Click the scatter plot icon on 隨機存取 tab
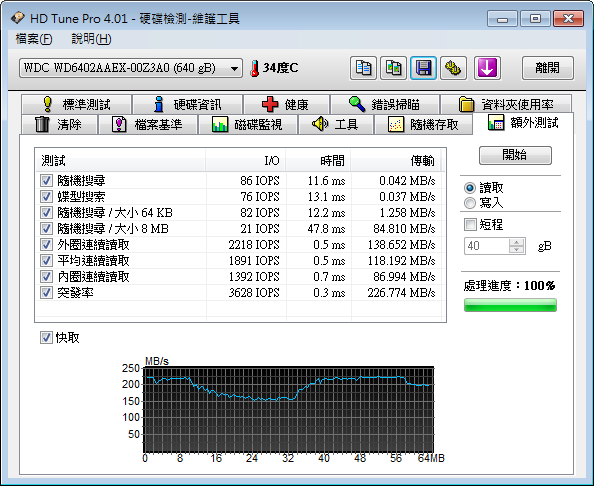The width and height of the screenshot is (594, 486). pos(396,124)
